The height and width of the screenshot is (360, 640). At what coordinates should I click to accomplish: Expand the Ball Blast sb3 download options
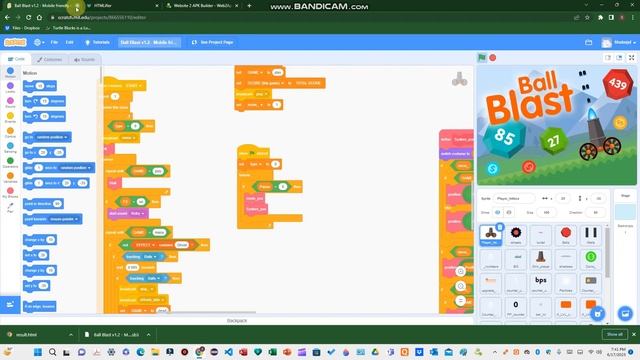[149, 335]
